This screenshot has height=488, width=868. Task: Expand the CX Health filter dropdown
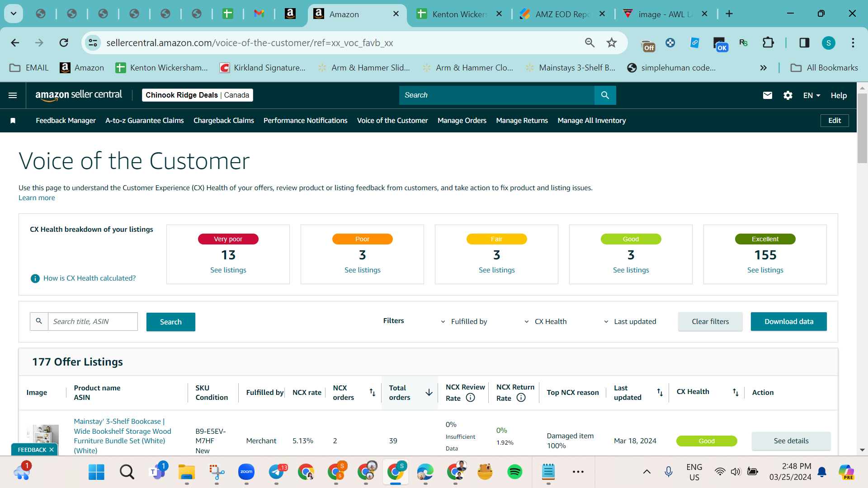point(545,322)
